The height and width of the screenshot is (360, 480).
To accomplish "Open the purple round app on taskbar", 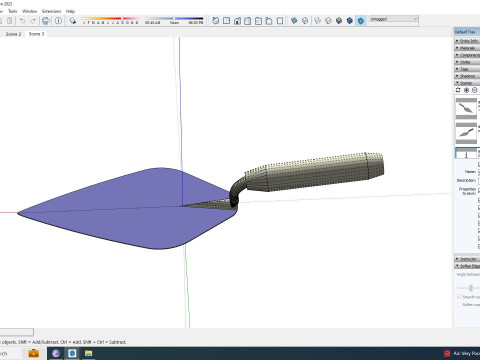I will click(56, 353).
